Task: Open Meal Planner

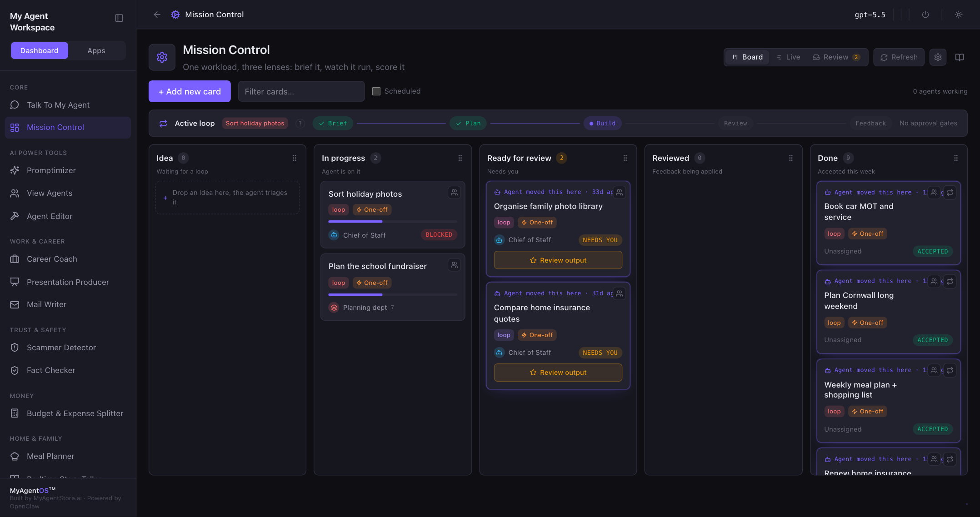Action: pyautogui.click(x=68, y=456)
